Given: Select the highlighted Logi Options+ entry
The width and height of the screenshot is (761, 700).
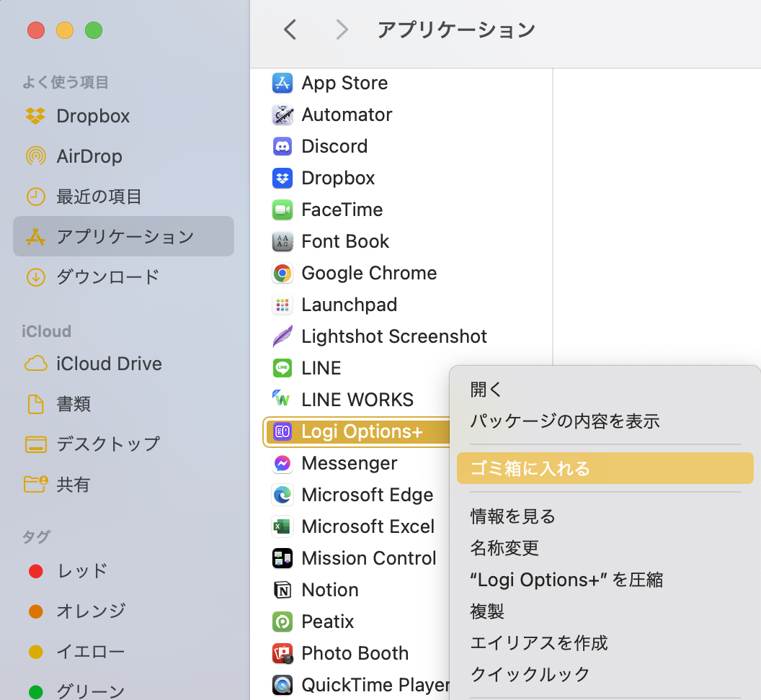Looking at the screenshot, I should pyautogui.click(x=360, y=431).
